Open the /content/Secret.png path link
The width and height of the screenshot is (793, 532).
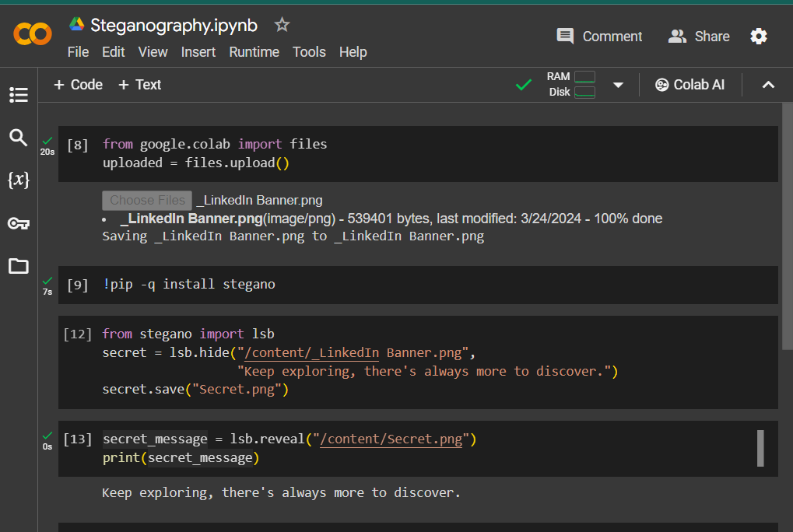[x=391, y=439]
